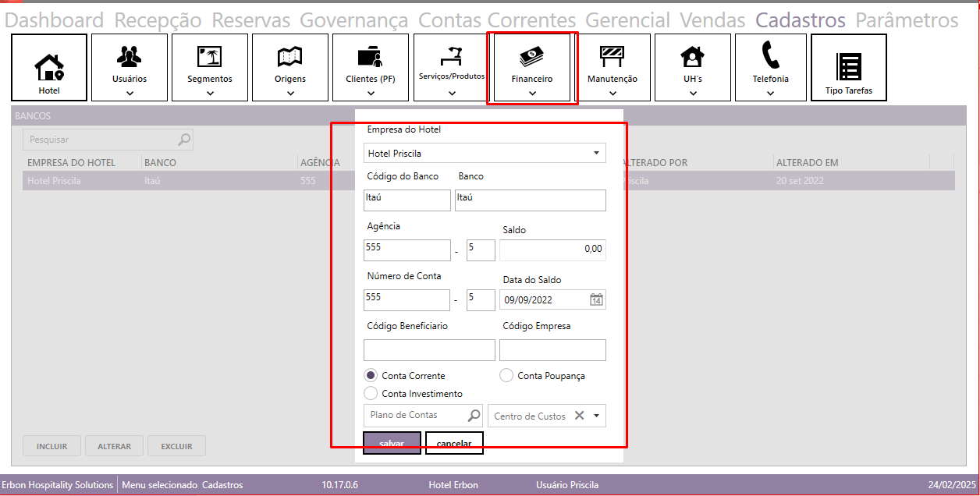The image size is (980, 496).
Task: Click the salvar button
Action: click(x=392, y=443)
